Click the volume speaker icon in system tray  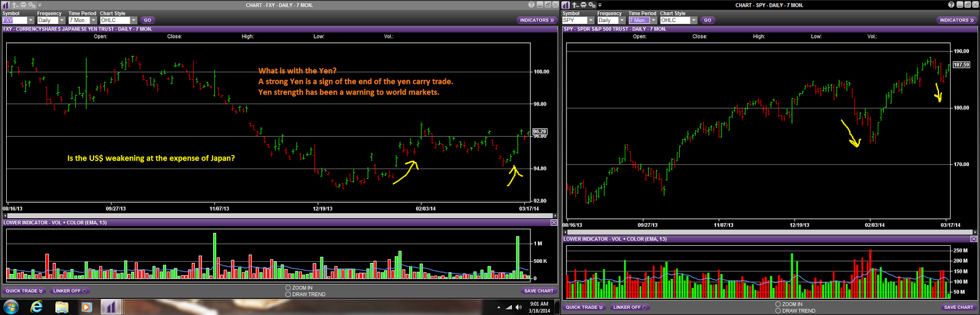coord(519,307)
